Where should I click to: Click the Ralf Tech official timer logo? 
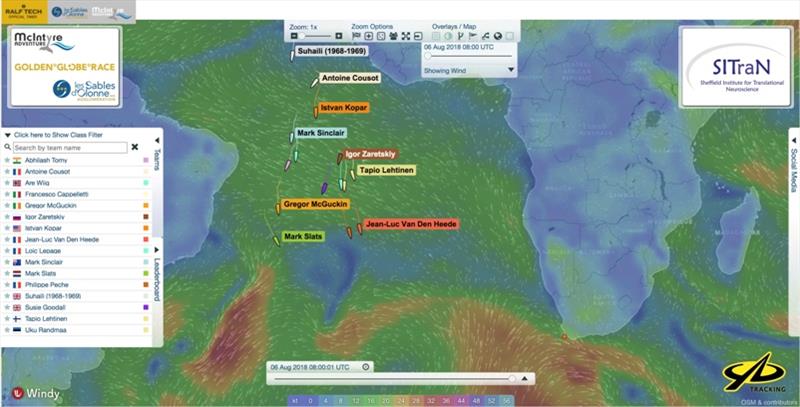coord(24,11)
